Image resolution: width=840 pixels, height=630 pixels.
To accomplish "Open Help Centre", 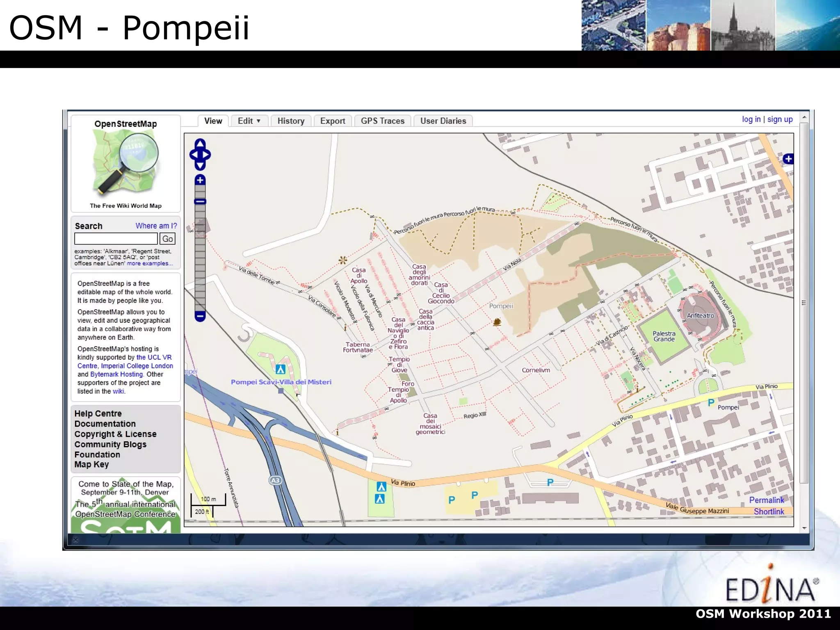I will click(x=98, y=413).
